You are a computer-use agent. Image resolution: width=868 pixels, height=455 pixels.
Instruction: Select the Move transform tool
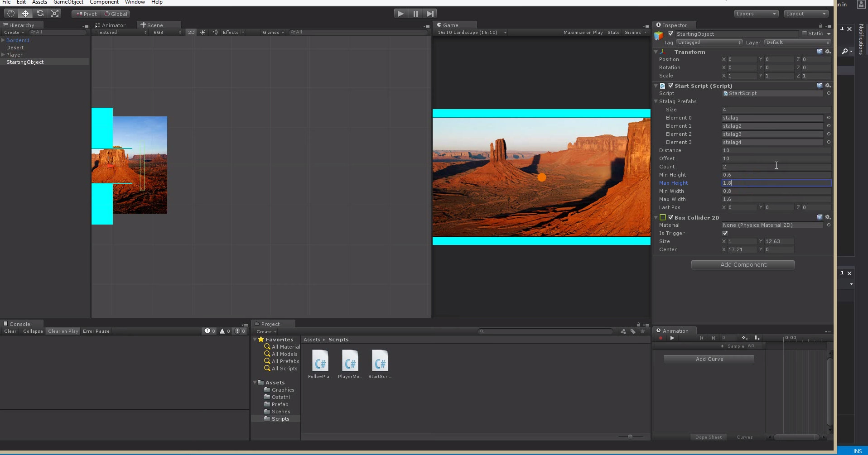point(25,13)
